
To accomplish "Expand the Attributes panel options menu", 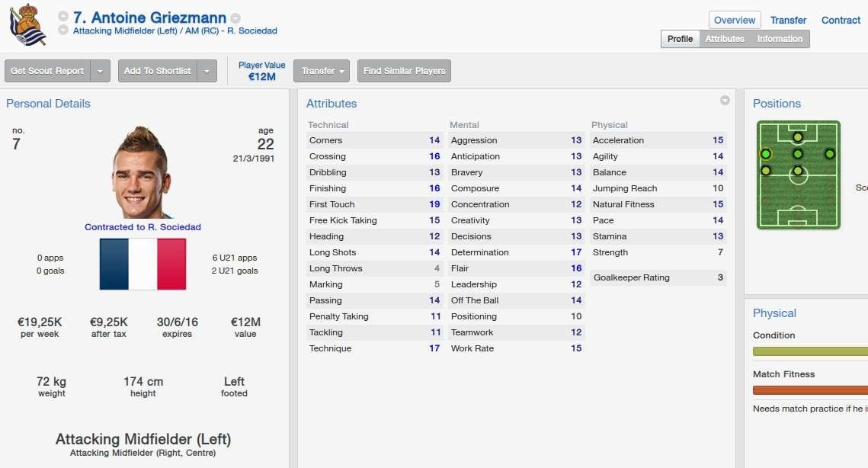I will point(725,101).
